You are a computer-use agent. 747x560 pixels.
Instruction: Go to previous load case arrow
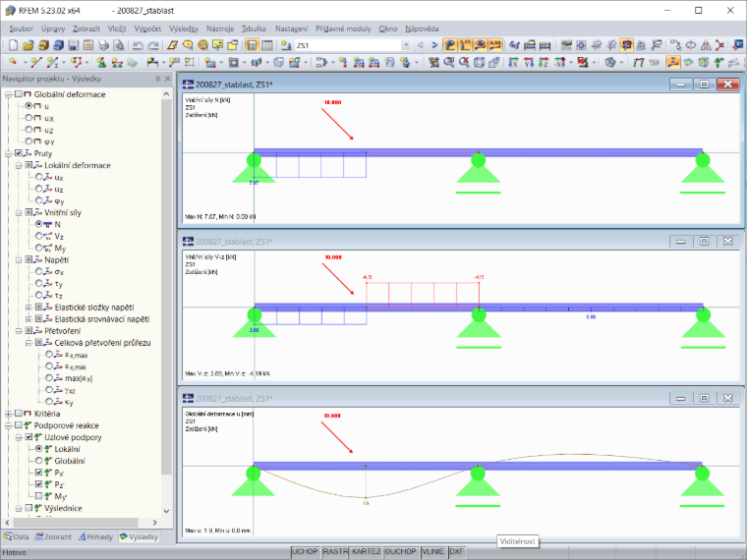(x=421, y=45)
